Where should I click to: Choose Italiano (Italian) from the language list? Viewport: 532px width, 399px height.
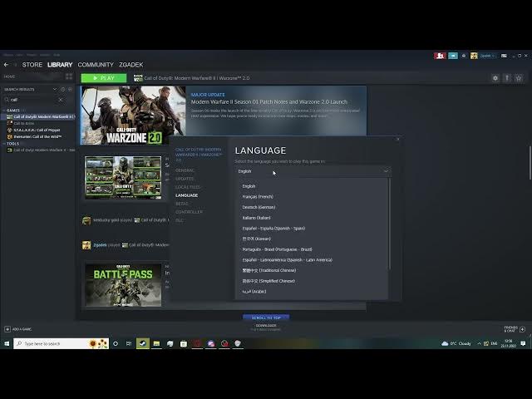(313, 218)
